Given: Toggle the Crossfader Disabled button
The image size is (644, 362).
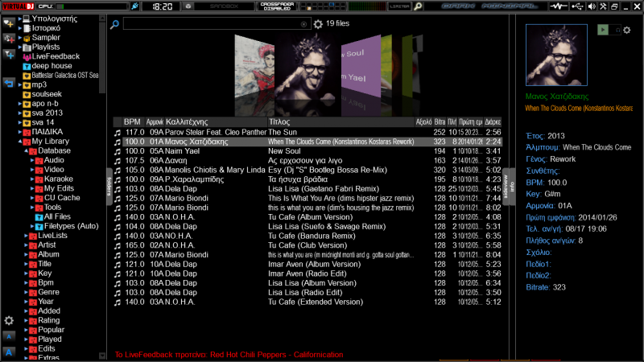Looking at the screenshot, I should pos(277,6).
